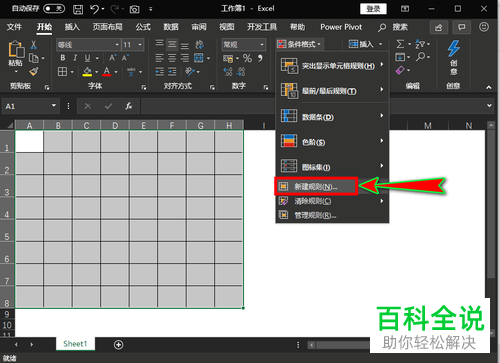Open the font size 11 dropdown
Image resolution: width=500 pixels, height=363 pixels.
pyautogui.click(x=140, y=45)
